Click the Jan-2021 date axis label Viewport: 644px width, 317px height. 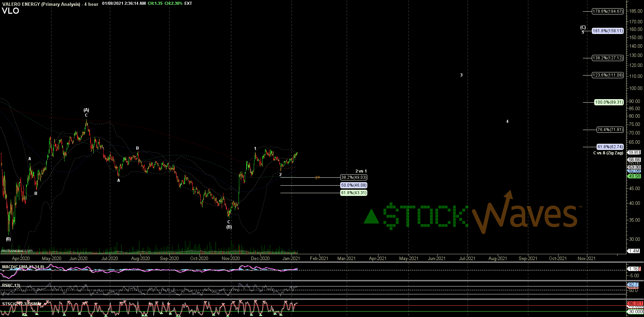291,259
